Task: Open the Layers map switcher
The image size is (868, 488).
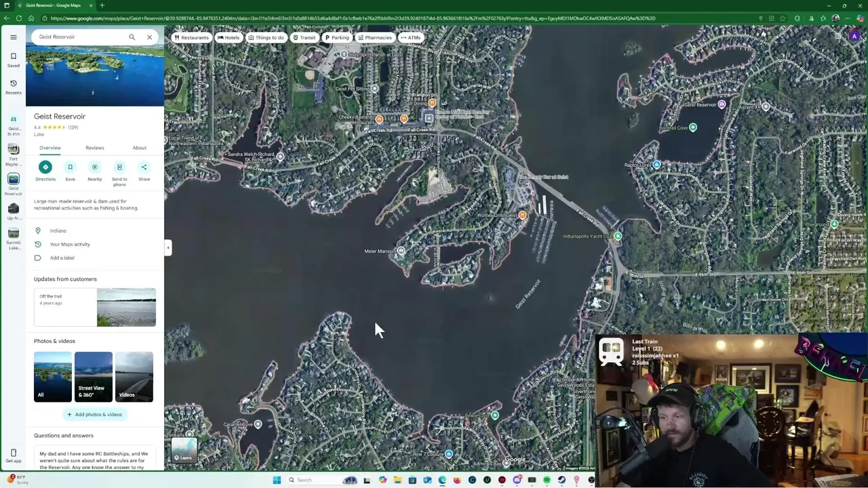Action: (184, 450)
